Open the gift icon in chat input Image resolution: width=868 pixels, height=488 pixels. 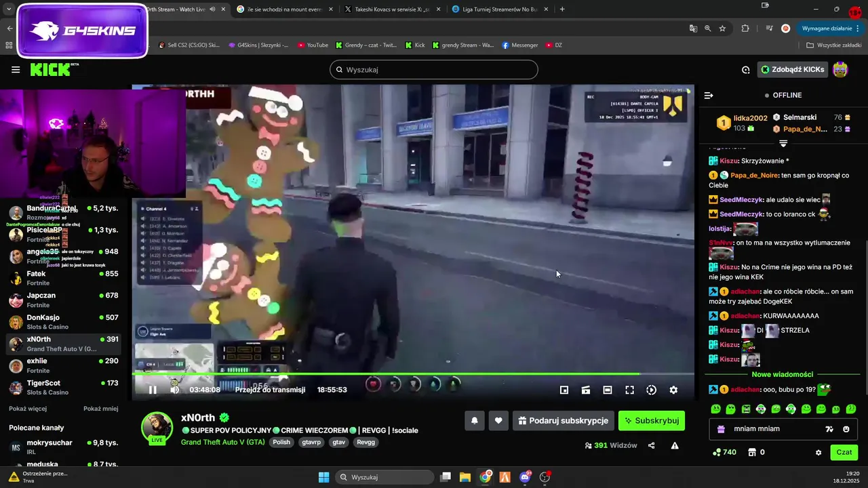[x=721, y=429]
